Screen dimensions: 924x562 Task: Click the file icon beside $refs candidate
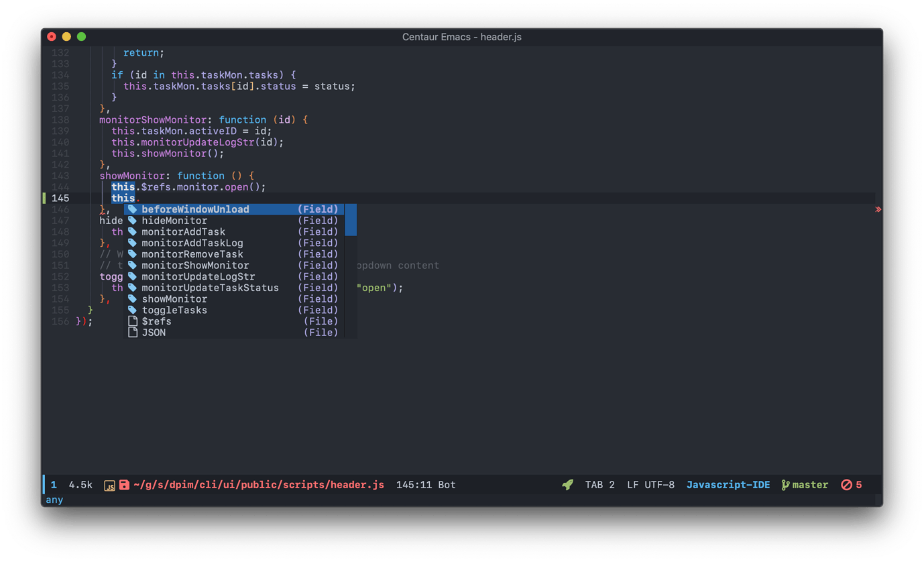[131, 321]
